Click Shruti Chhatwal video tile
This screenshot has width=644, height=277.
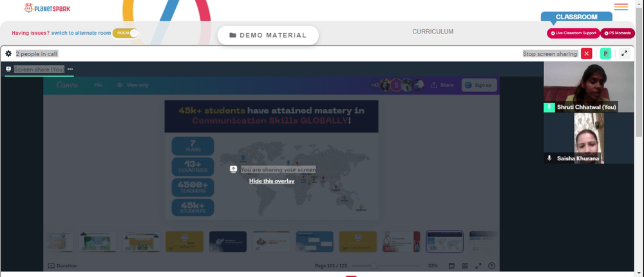click(x=589, y=87)
